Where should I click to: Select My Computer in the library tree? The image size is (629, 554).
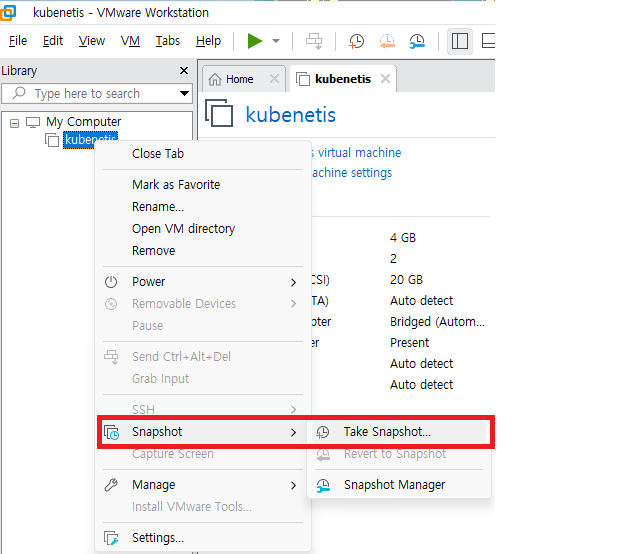[x=83, y=122]
